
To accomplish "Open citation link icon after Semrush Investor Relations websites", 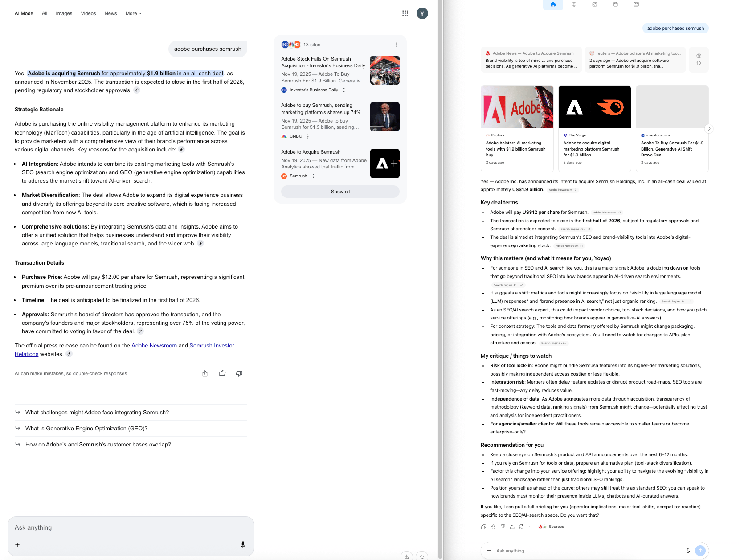I will [69, 354].
